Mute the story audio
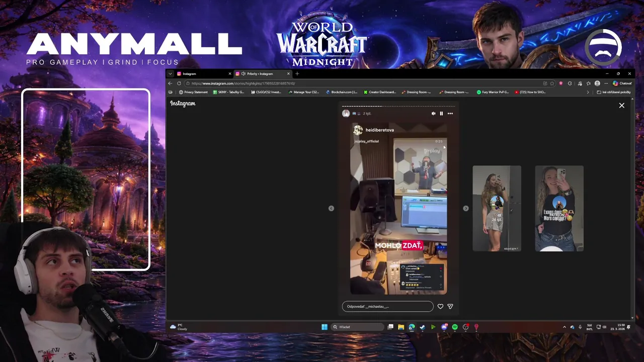This screenshot has width=644, height=362. tap(433, 114)
